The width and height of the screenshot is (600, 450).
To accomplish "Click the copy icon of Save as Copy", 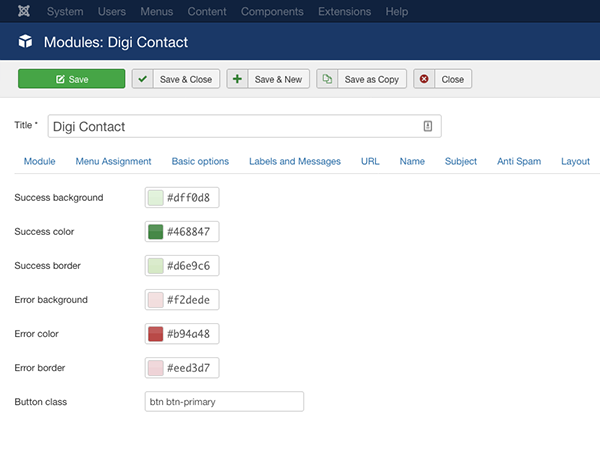I will (327, 79).
